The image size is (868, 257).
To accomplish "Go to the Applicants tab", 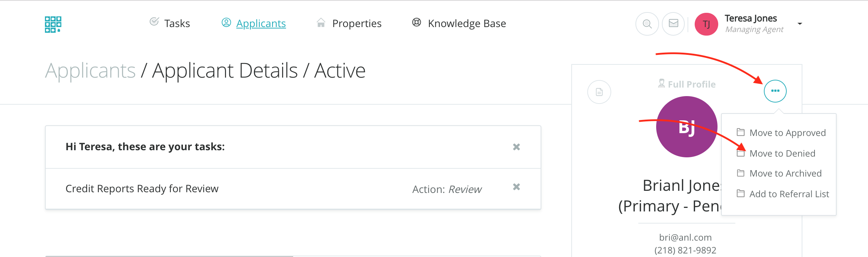I will tap(261, 23).
